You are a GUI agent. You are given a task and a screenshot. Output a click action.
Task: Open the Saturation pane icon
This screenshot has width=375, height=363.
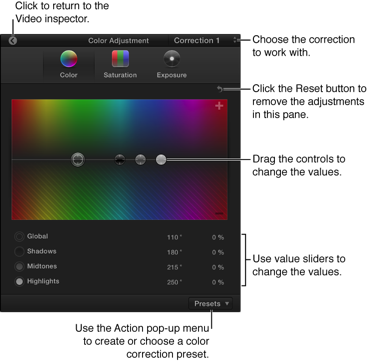(120, 59)
